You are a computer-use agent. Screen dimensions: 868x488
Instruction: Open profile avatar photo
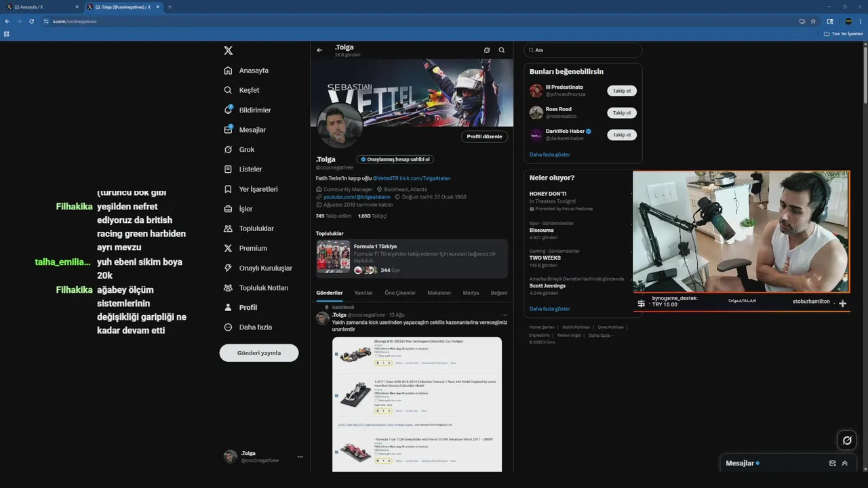click(340, 126)
